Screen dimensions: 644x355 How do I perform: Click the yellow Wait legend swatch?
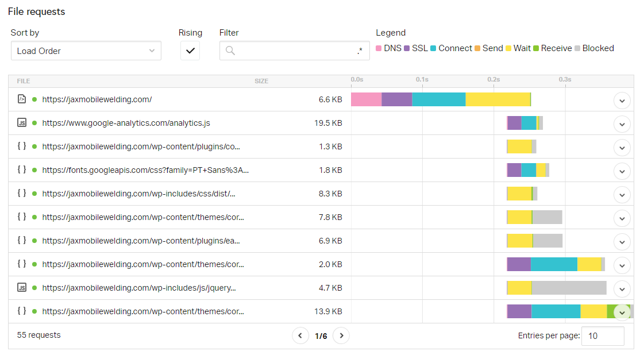pyautogui.click(x=508, y=48)
